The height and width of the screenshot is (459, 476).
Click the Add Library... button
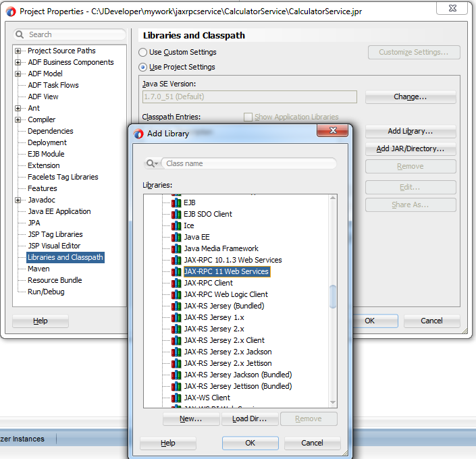pos(411,132)
